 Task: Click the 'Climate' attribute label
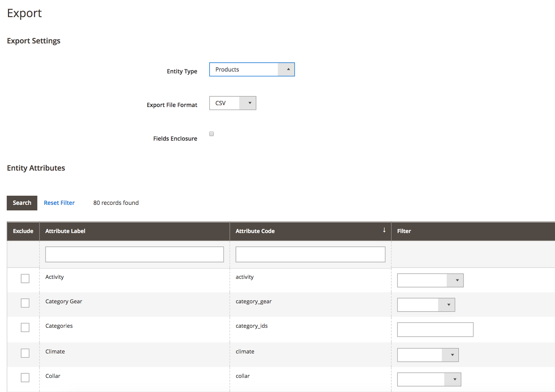(x=55, y=351)
